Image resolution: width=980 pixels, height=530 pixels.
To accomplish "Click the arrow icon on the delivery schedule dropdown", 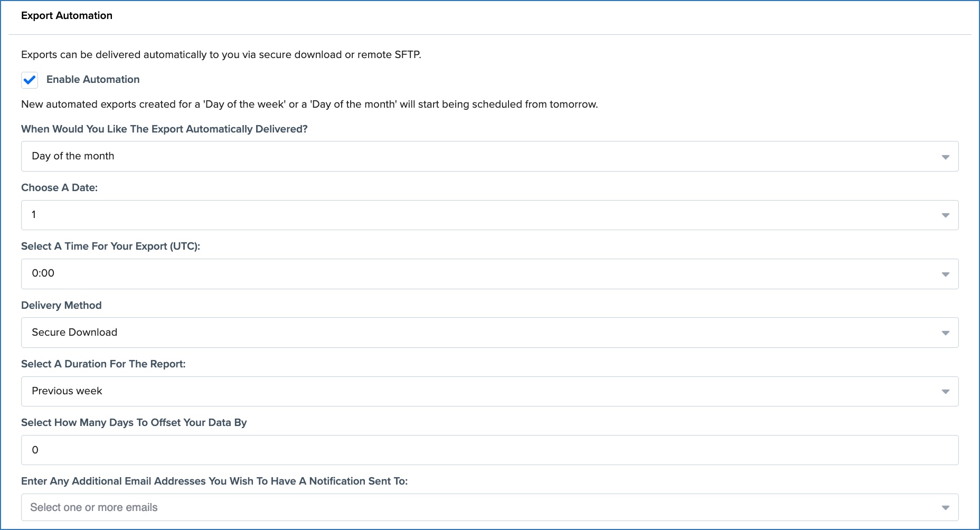I will point(945,157).
